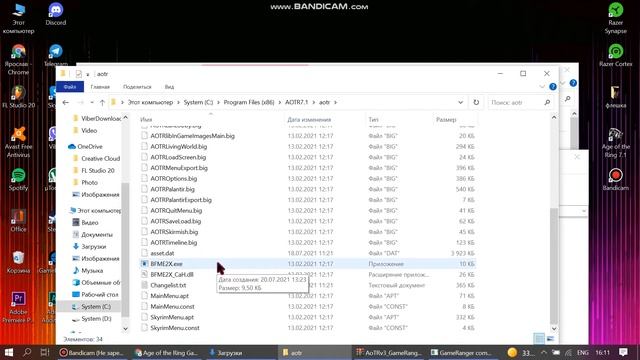This screenshot has height=360, width=640.
Task: Open Этот компьютер desktop icon
Action: [x=18, y=18]
